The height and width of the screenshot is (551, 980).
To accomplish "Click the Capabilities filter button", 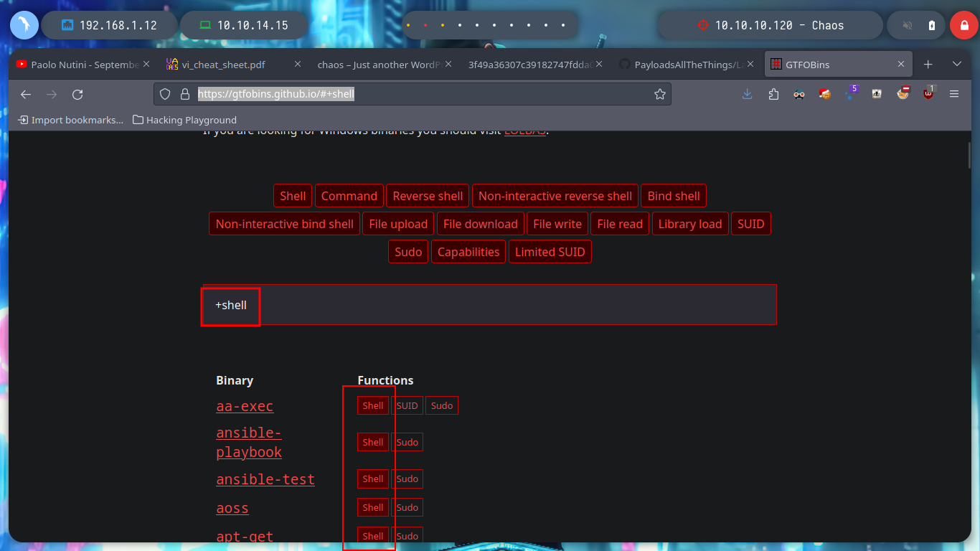I will pos(468,252).
